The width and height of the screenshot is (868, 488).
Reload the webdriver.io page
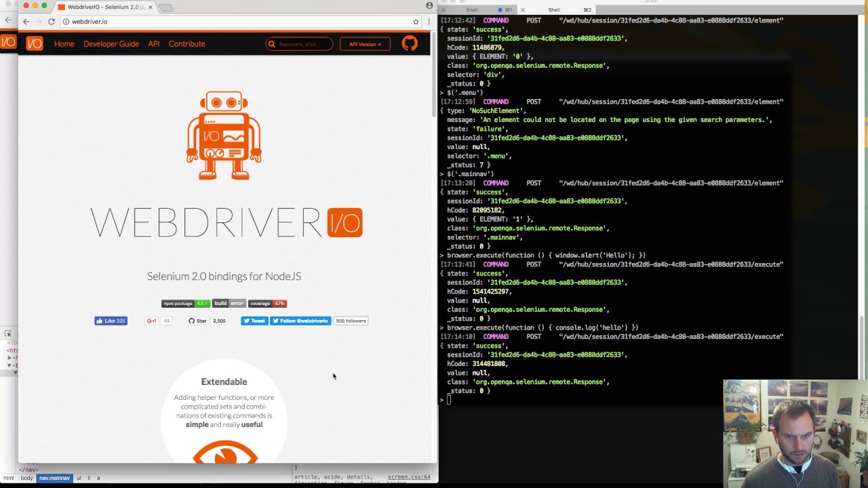click(x=52, y=22)
